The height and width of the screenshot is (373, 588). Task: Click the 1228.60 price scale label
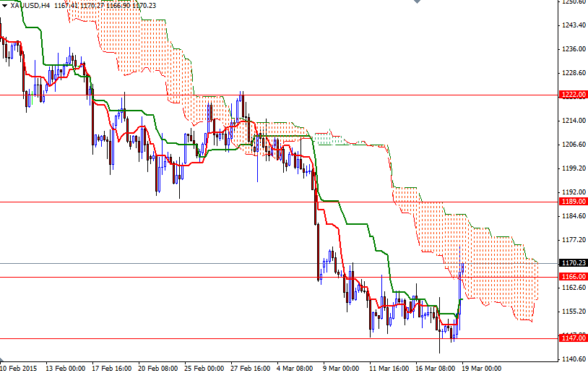[x=574, y=73]
